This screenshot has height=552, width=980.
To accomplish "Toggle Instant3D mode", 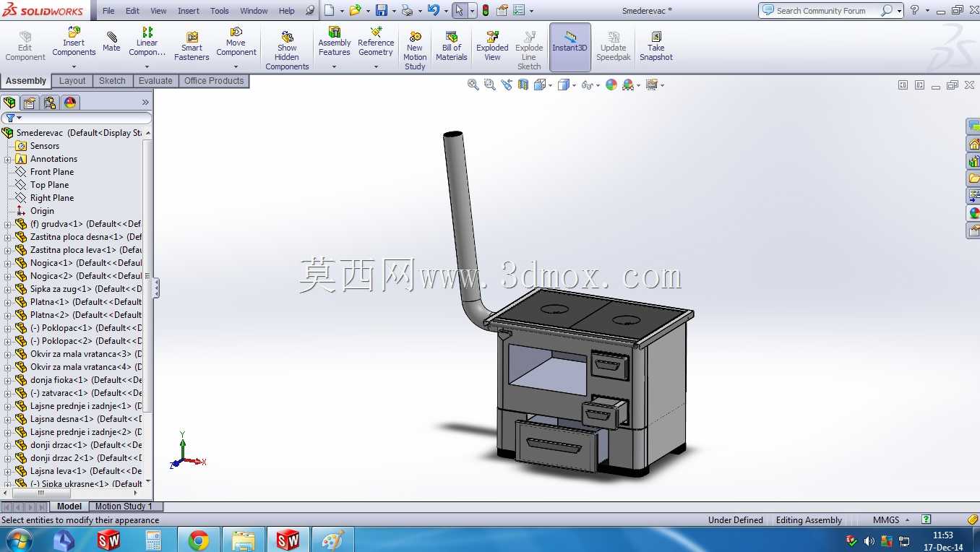I will click(570, 47).
